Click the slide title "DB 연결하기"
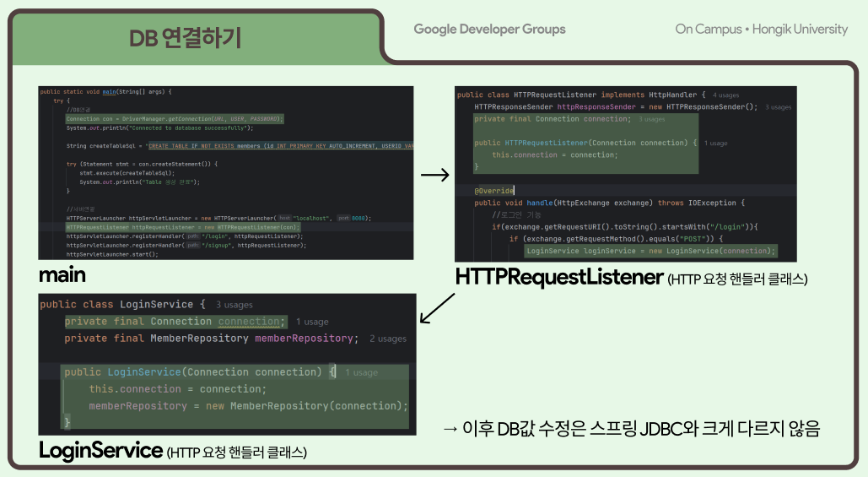The height and width of the screenshot is (477, 868). point(185,38)
